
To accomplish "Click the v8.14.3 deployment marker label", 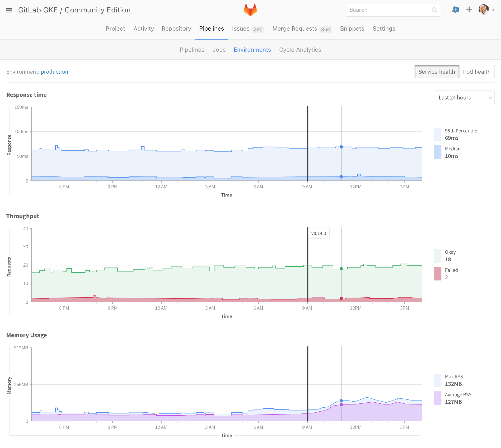I will [x=319, y=233].
